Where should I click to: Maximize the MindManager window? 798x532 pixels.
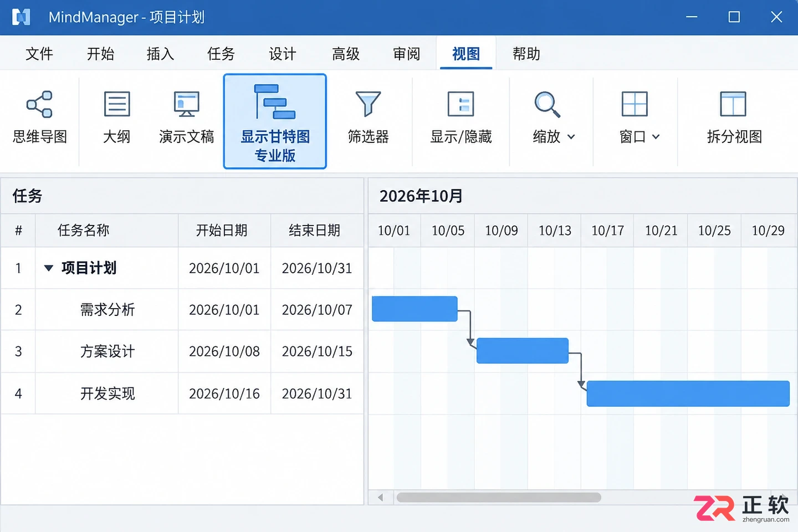734,17
